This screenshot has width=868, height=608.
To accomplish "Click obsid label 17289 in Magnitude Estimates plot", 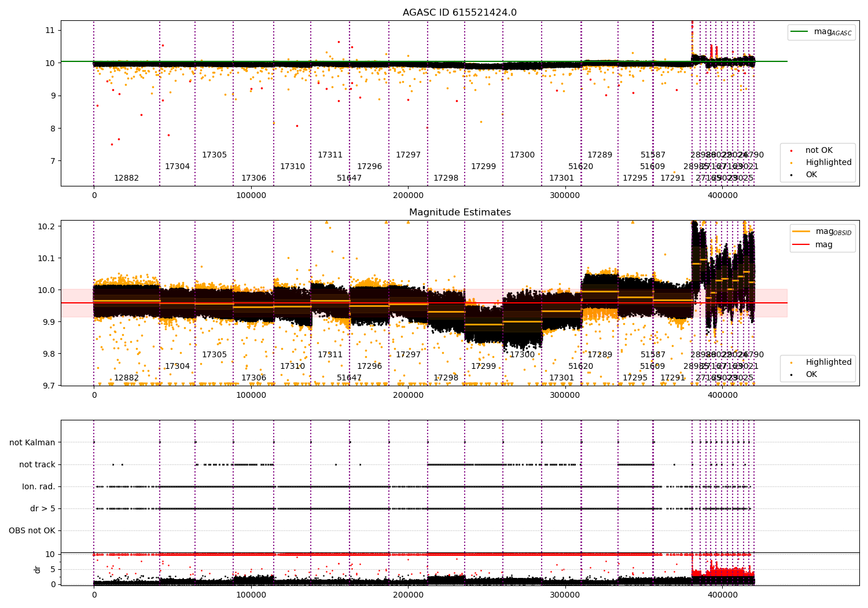I will coord(599,355).
